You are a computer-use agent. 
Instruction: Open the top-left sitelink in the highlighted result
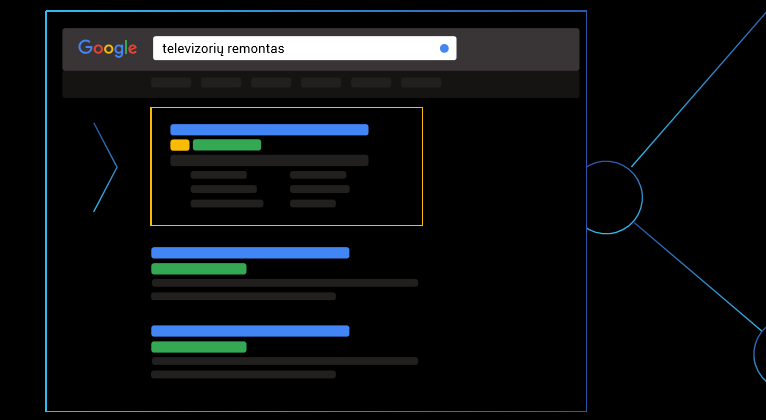(219, 175)
